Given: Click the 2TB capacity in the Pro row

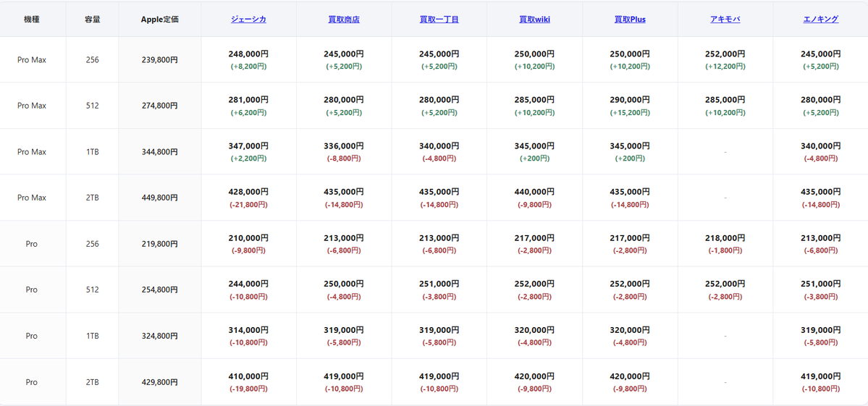Looking at the screenshot, I should (93, 382).
